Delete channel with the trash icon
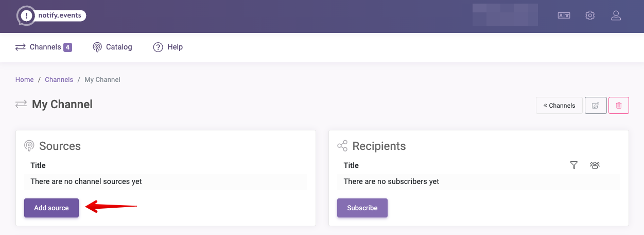The height and width of the screenshot is (235, 644). 619,105
